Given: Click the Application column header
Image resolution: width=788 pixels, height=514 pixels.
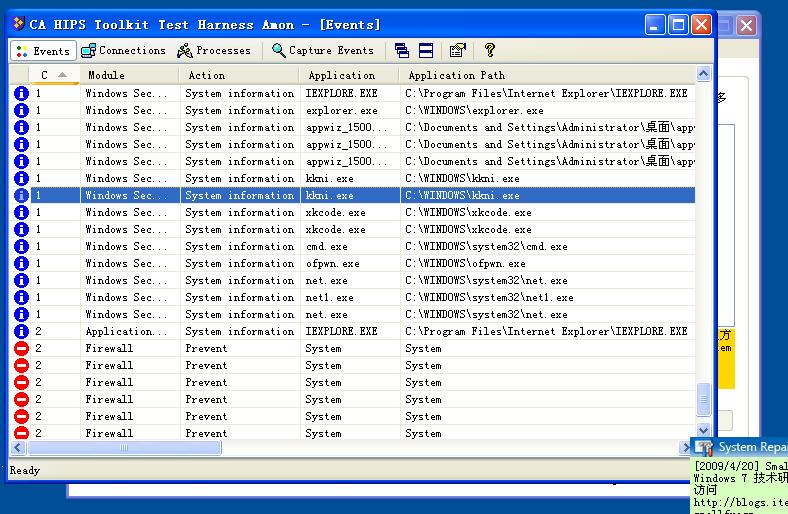Looking at the screenshot, I should [348, 75].
